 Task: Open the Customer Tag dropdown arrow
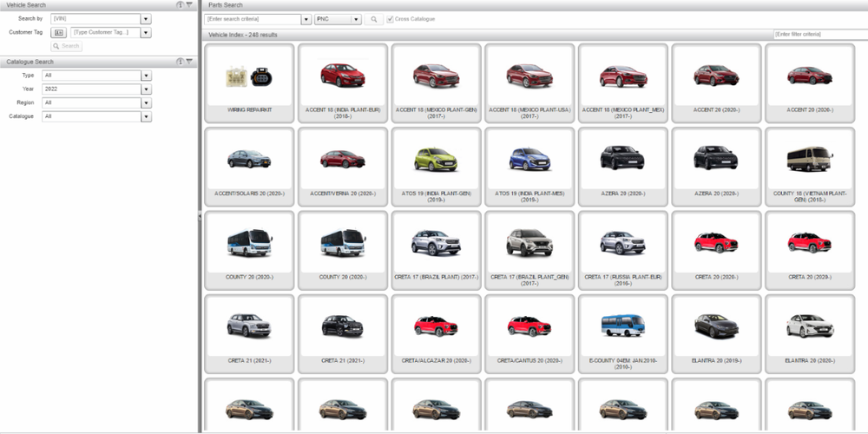pos(146,33)
